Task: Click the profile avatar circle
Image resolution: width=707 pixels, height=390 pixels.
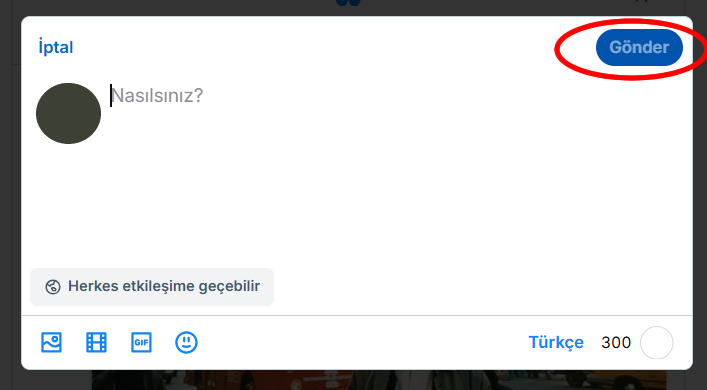Action: click(x=69, y=113)
